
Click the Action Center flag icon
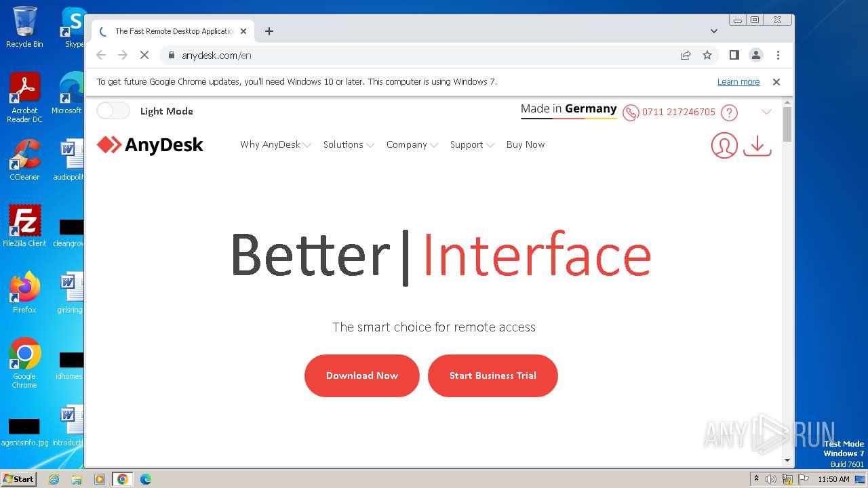tap(803, 479)
